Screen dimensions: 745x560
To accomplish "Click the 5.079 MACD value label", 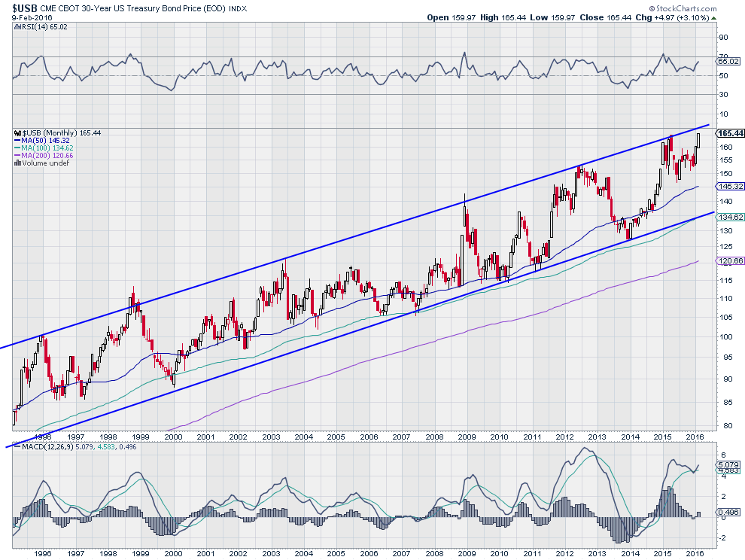I will click(728, 465).
